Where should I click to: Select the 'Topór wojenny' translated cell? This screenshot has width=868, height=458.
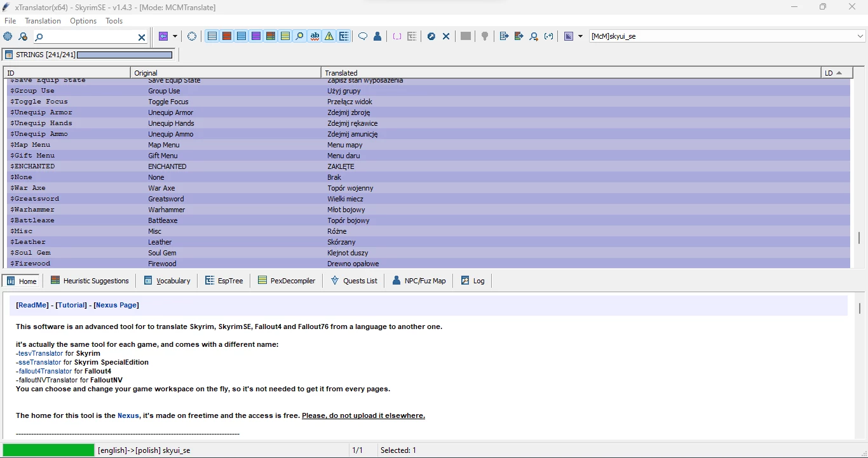coord(350,188)
